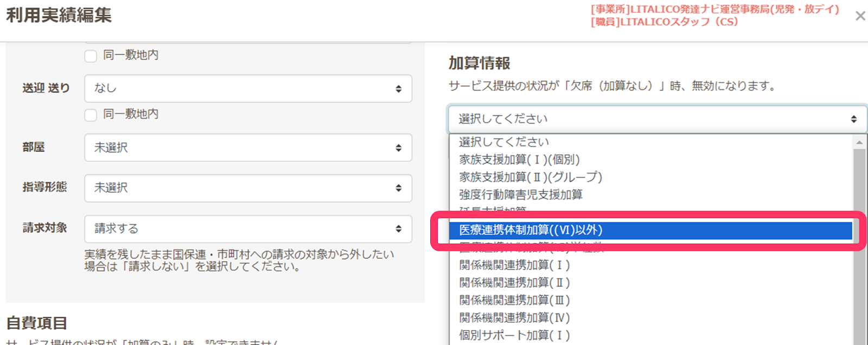868x345 pixels.
Task: Select 関係機関連携加算(Ⅱ) option
Action: tap(514, 283)
